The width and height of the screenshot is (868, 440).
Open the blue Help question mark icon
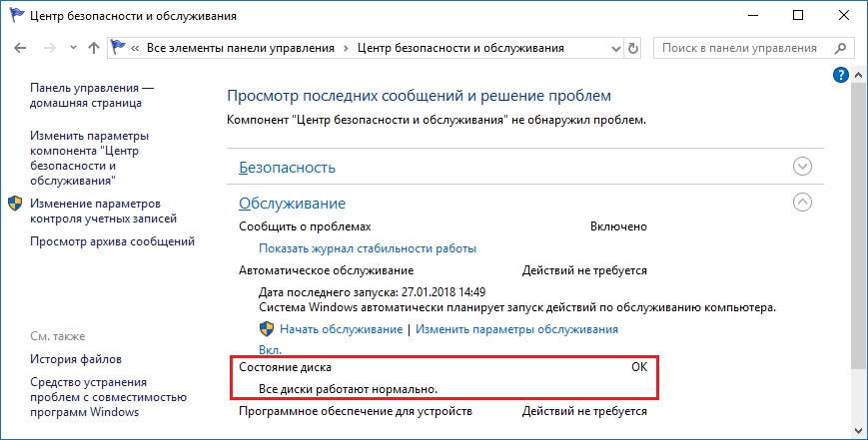[x=840, y=75]
